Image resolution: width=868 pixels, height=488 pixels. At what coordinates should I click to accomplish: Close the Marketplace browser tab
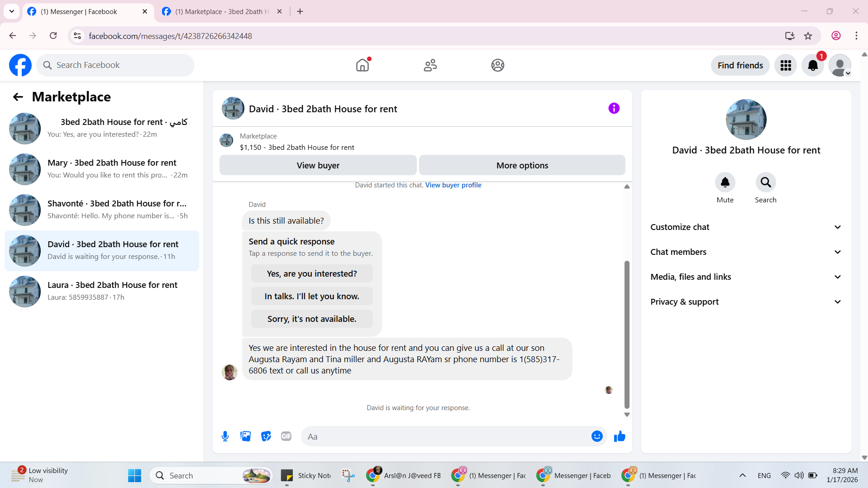tap(279, 11)
